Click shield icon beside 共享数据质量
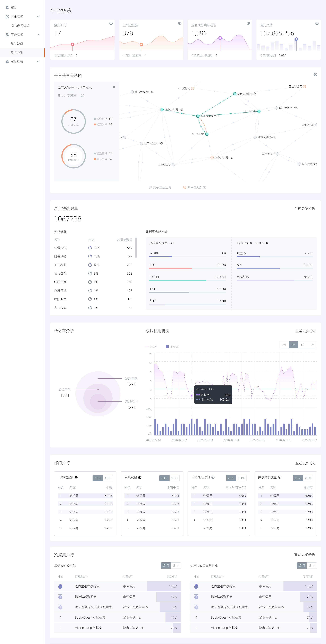The width and height of the screenshot is (326, 644). point(280,477)
